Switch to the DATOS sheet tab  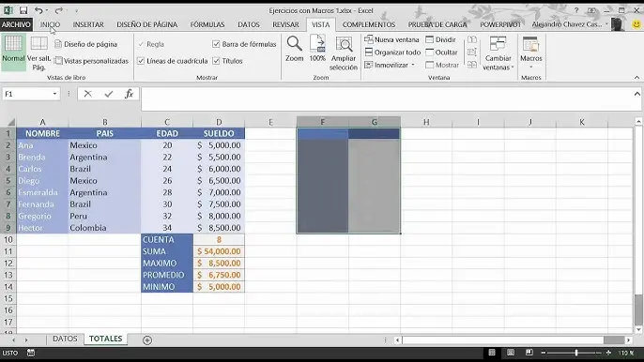click(65, 339)
